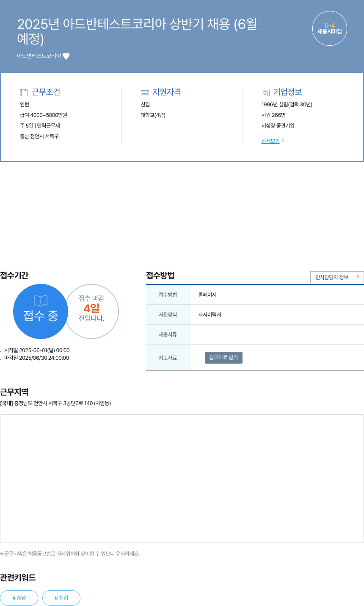
Task: Click the 지원자격 calendar icon
Action: [145, 93]
